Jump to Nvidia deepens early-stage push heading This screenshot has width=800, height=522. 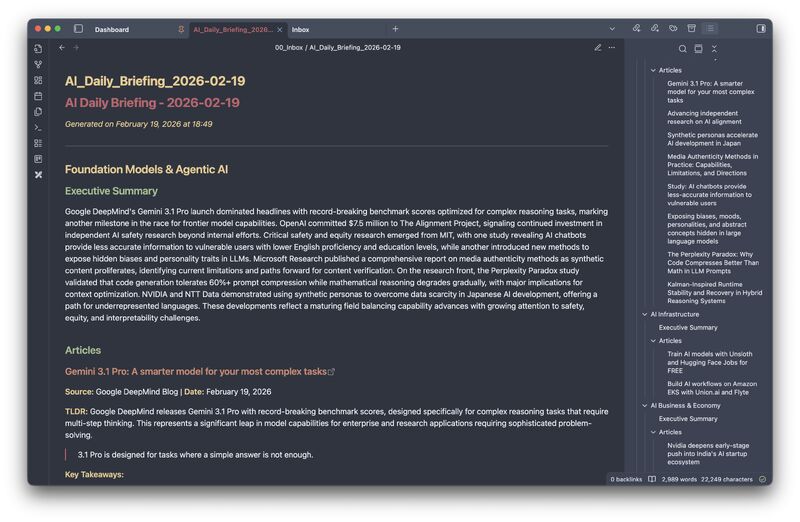(x=708, y=454)
